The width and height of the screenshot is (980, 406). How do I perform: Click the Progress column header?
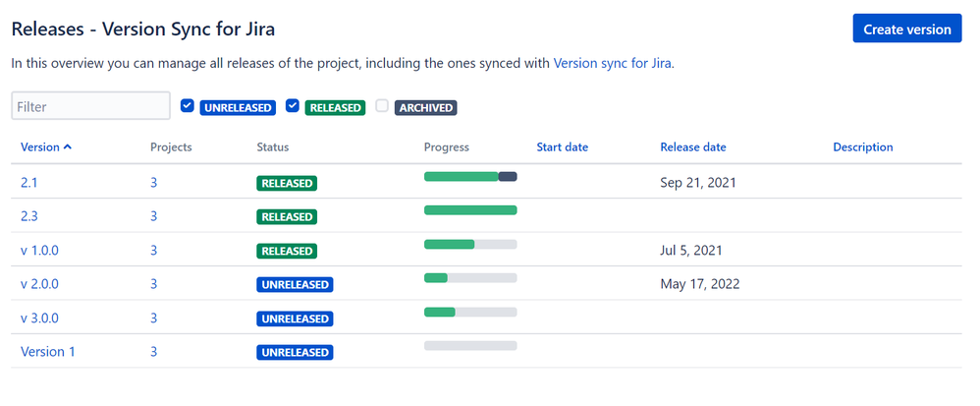tap(446, 147)
